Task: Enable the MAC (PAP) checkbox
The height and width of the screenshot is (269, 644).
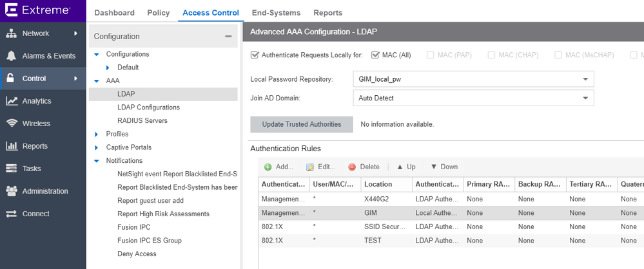Action: click(x=430, y=55)
